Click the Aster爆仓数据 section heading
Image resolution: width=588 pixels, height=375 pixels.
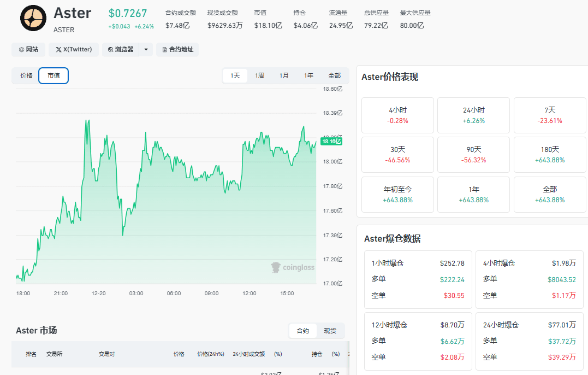click(x=392, y=239)
